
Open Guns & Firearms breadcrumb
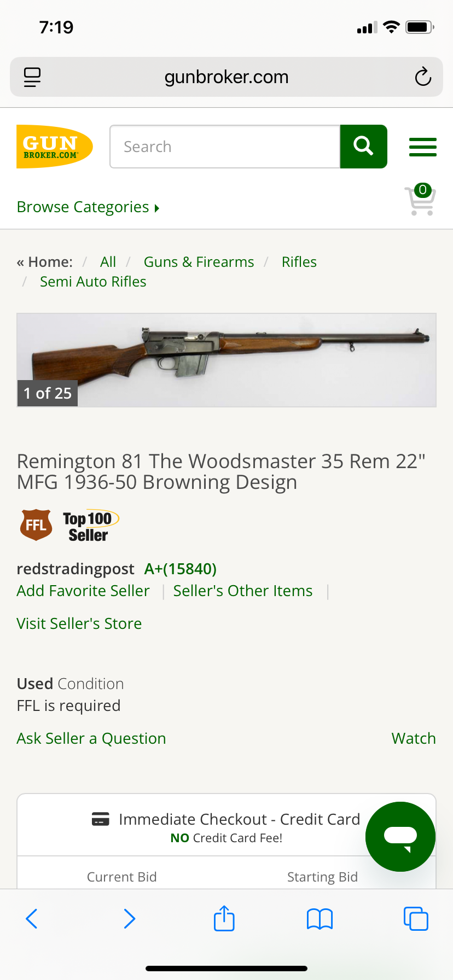point(199,262)
